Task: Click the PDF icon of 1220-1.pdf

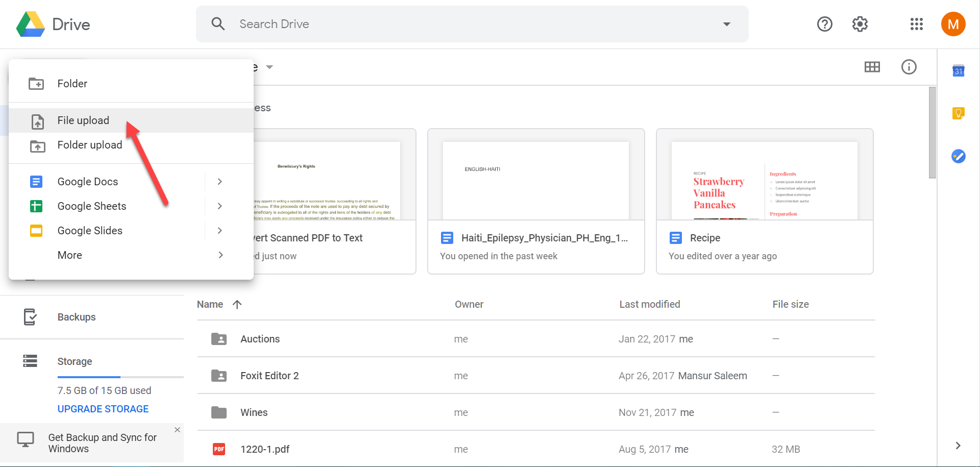Action: [x=219, y=449]
